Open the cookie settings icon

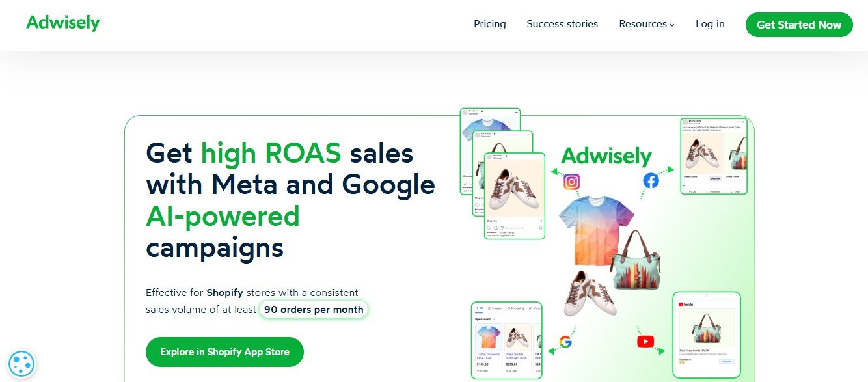[21, 364]
